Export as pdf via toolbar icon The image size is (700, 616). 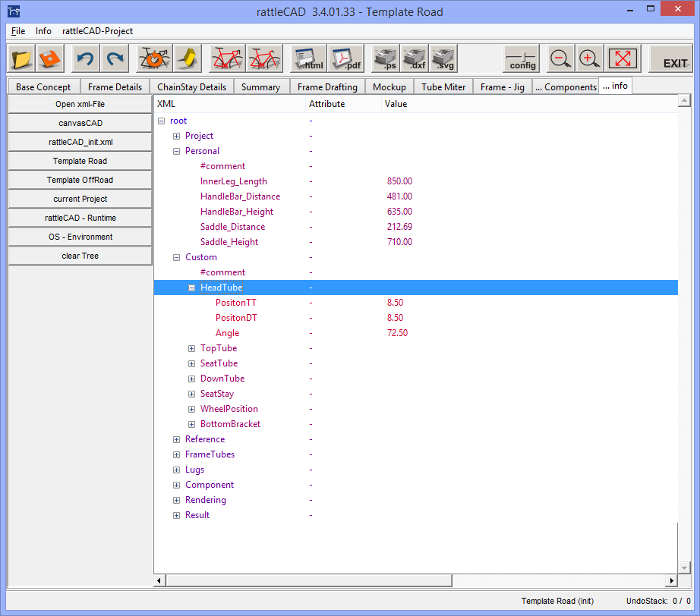click(x=345, y=58)
